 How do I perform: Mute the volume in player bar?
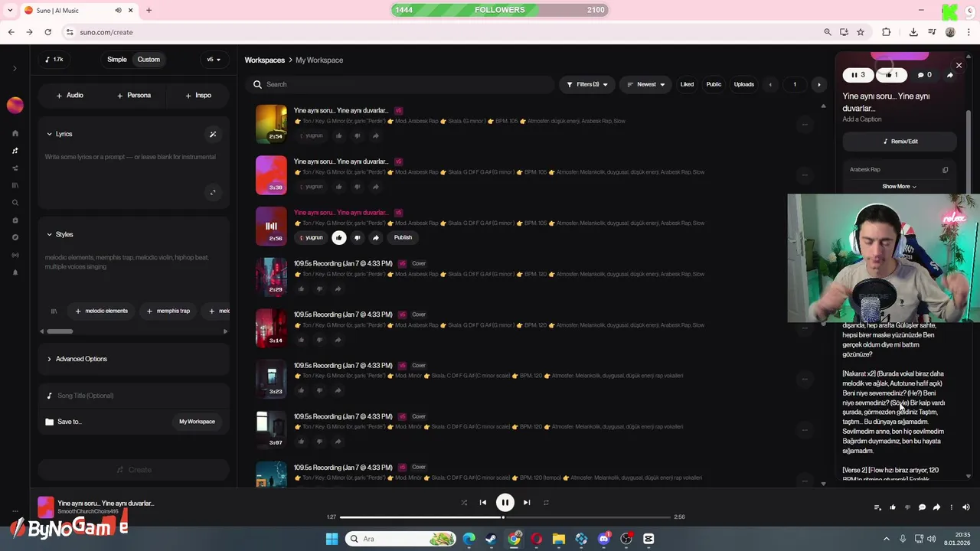966,507
